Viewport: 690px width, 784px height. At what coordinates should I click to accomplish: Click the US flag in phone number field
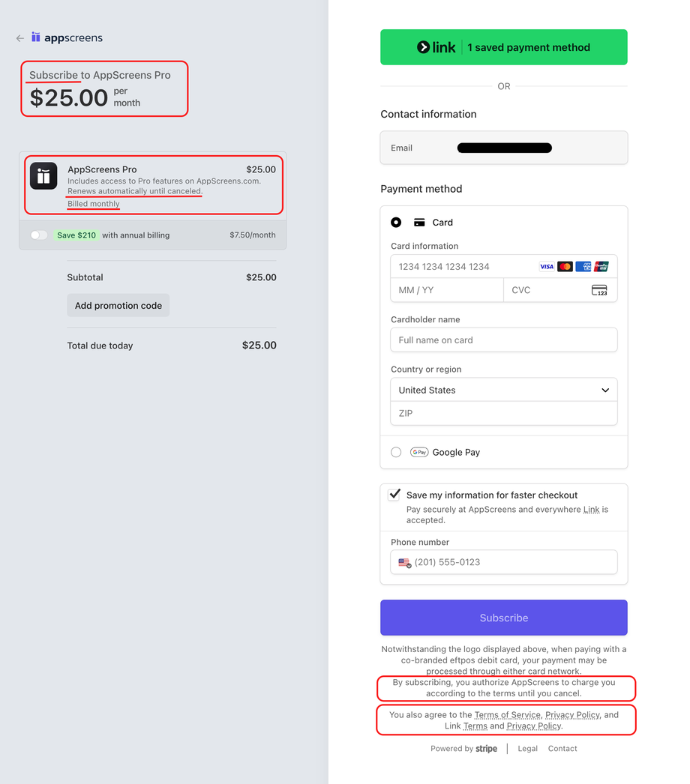click(404, 561)
